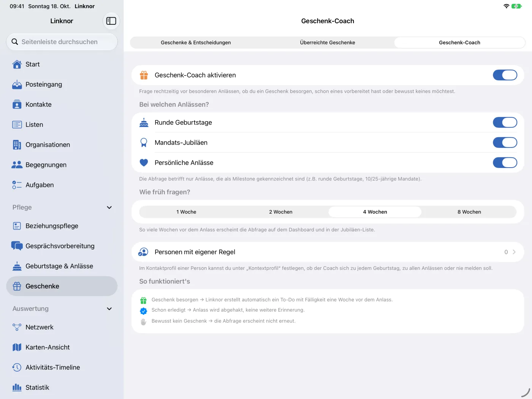Open Statistik bar chart icon
The width and height of the screenshot is (532, 399).
(17, 388)
